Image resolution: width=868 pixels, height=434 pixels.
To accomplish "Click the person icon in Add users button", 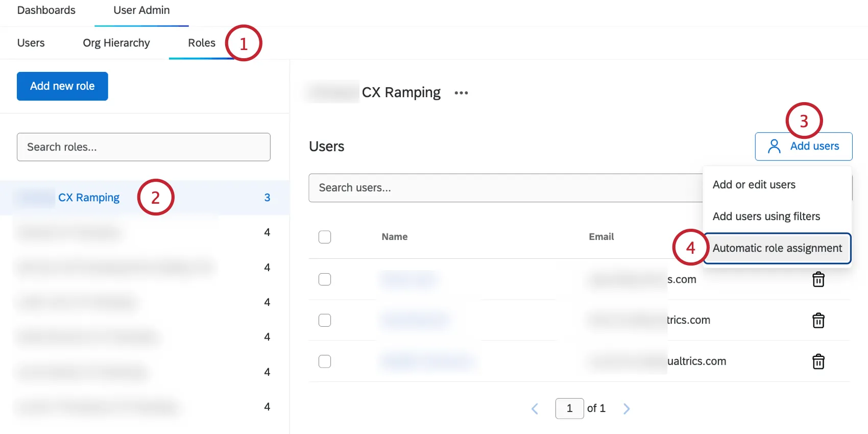I will (774, 147).
